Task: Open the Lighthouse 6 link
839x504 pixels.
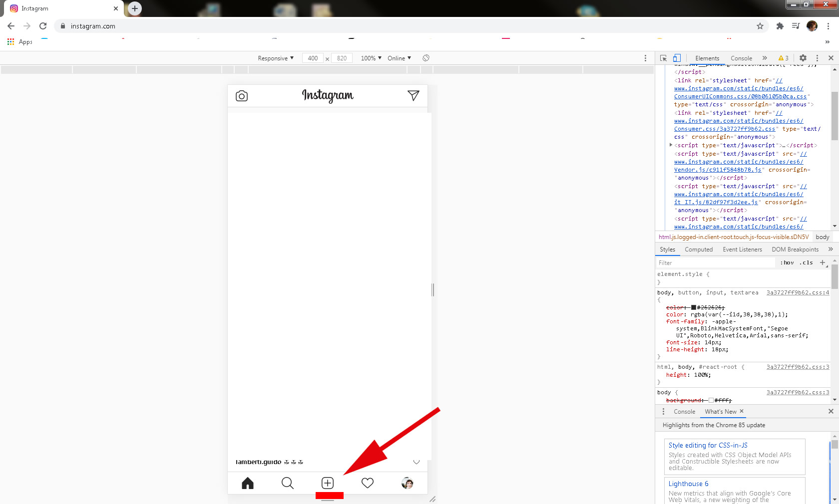Action: (688, 484)
